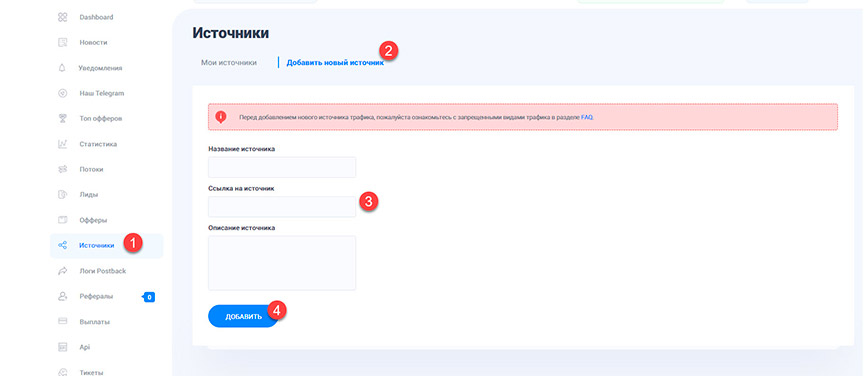
Task: Click the Ссылка на источник label
Action: (241, 189)
